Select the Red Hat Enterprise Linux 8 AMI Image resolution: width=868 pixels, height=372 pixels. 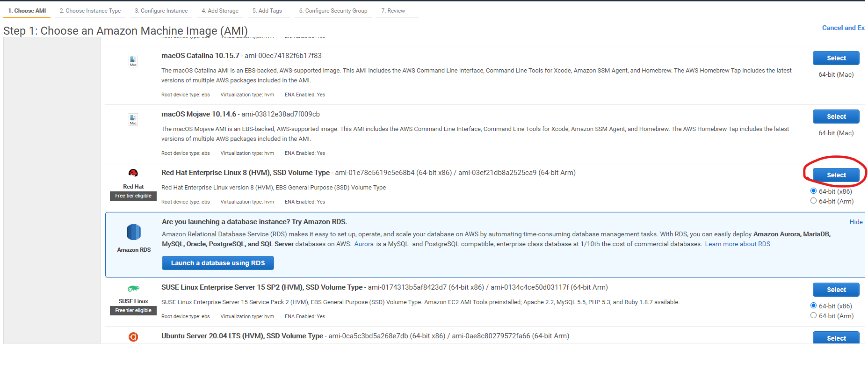point(836,175)
